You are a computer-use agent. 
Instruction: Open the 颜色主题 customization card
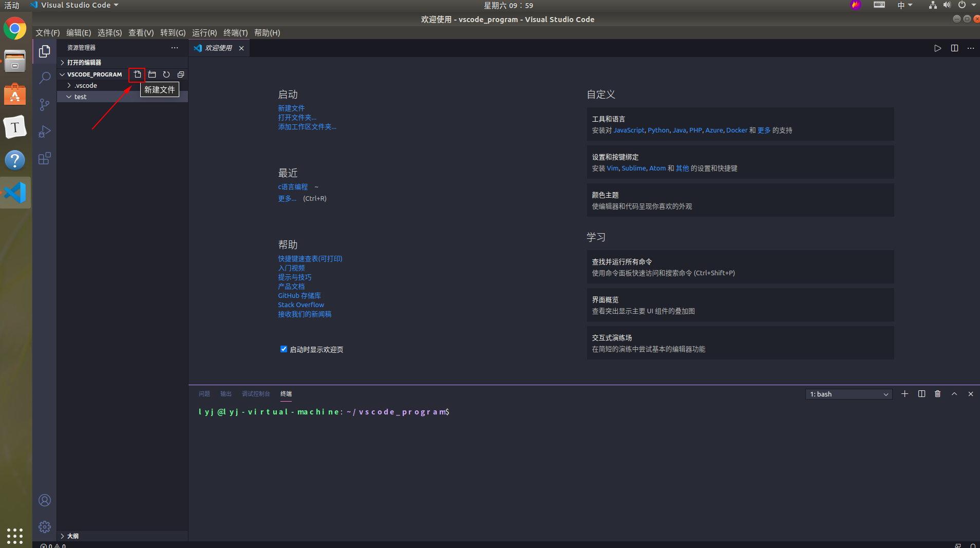740,200
